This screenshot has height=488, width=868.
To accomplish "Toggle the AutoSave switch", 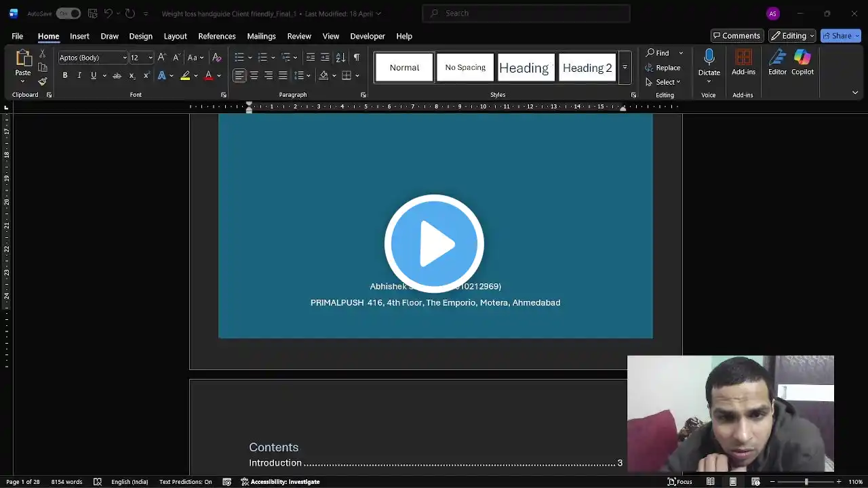I will pyautogui.click(x=68, y=14).
